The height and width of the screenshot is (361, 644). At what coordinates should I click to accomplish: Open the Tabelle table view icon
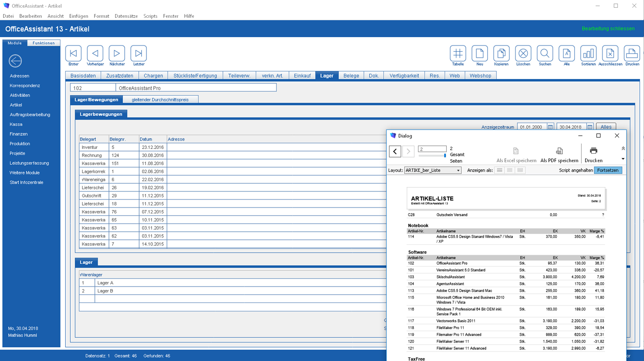point(458,54)
